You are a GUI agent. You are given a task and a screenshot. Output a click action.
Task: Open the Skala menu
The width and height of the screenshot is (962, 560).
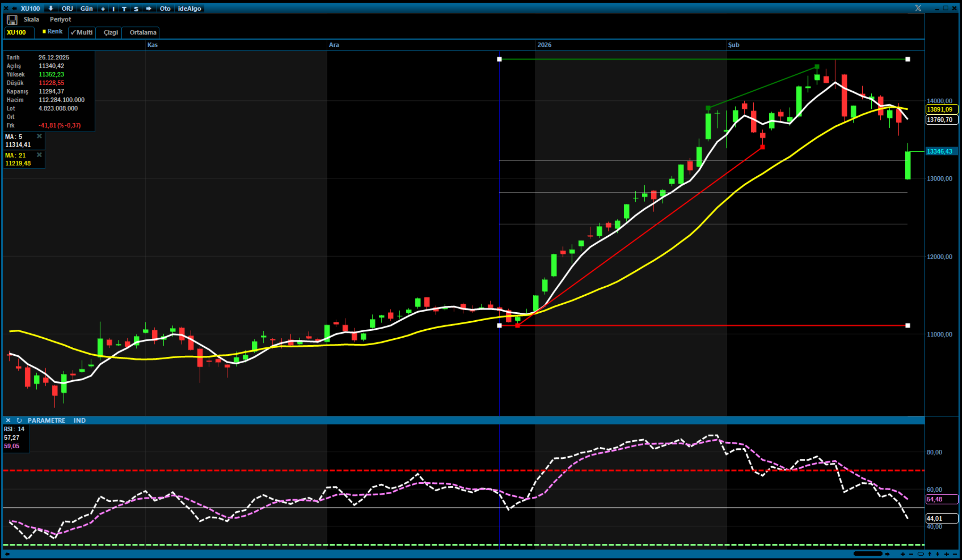(x=31, y=20)
